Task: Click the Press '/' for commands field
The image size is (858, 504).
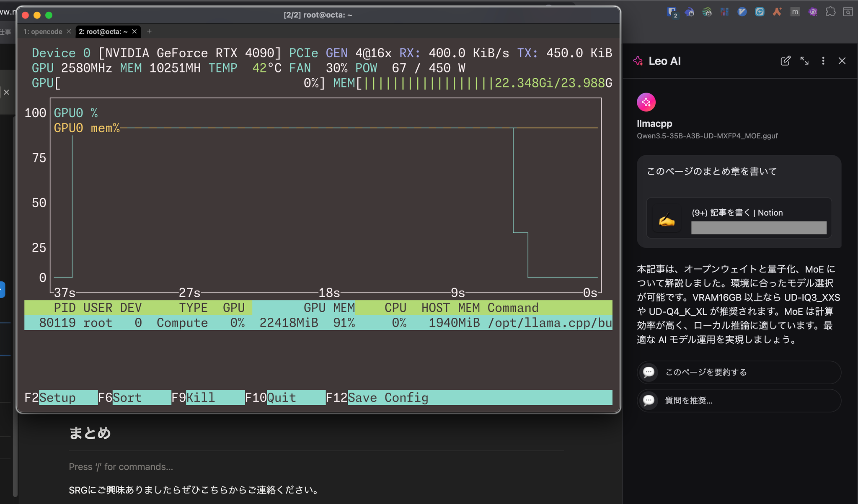Action: (121, 467)
